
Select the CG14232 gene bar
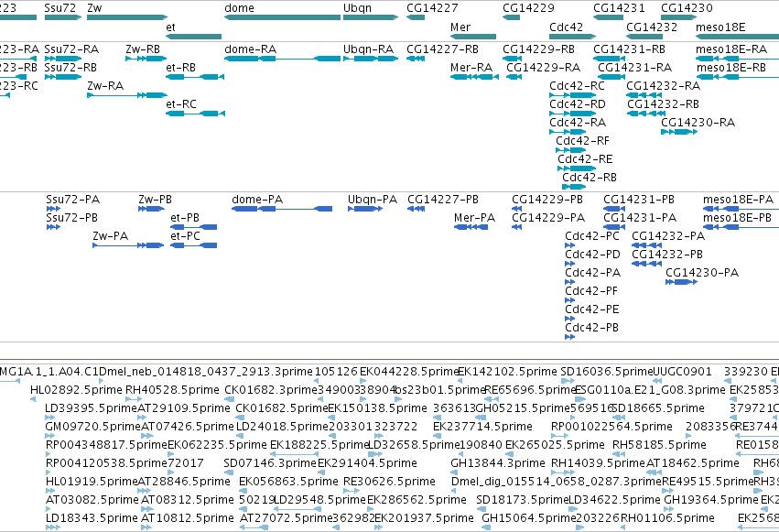[644, 37]
